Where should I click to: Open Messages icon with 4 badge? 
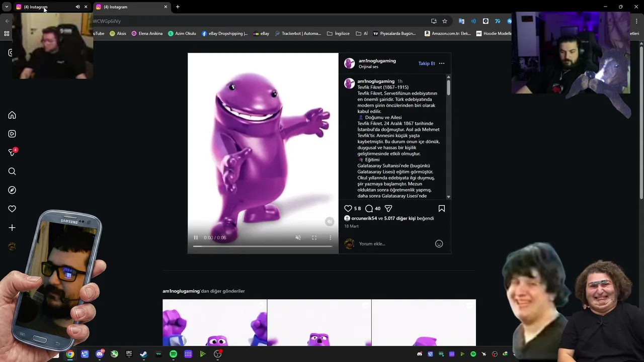(12, 152)
